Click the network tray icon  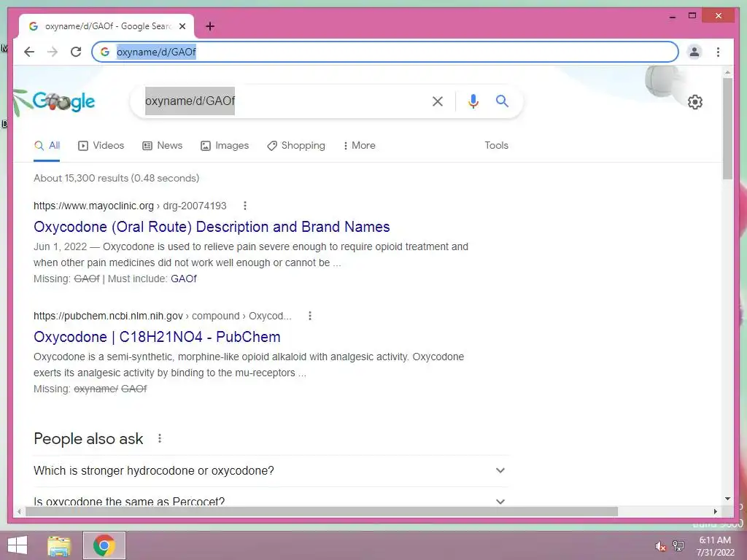[x=678, y=546]
